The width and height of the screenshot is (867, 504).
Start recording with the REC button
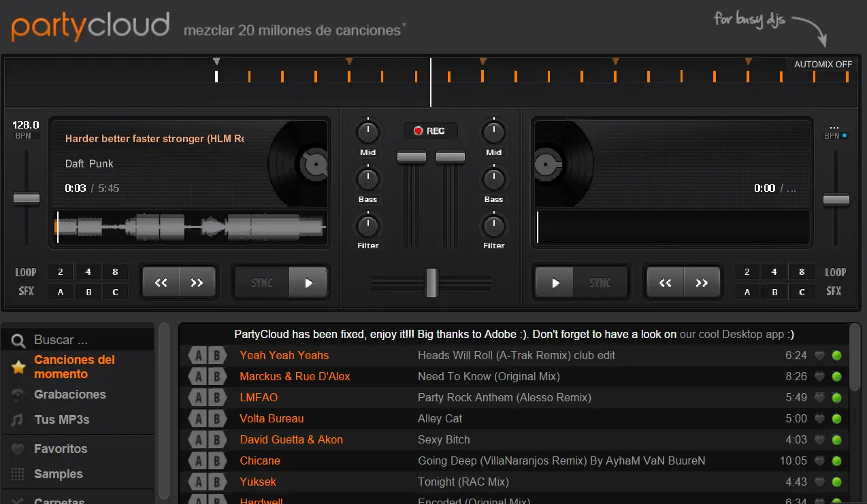pyautogui.click(x=431, y=131)
